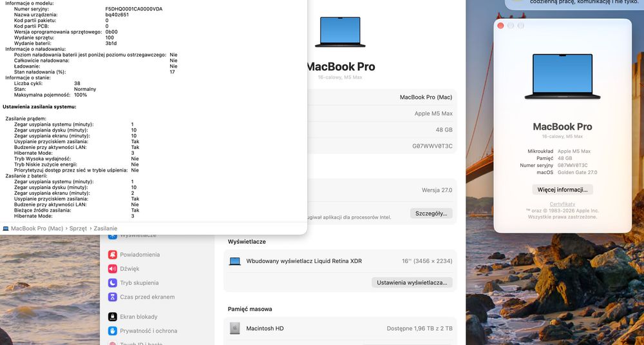
Task: Click macOS Golden Gate 27.0 in About window
Action: (577, 172)
